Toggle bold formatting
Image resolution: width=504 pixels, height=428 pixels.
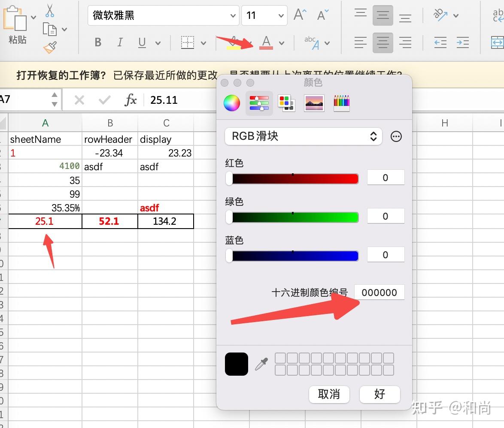point(98,42)
